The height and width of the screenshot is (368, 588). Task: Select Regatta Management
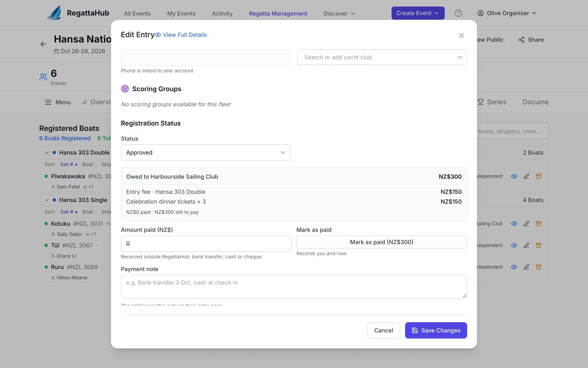point(278,13)
